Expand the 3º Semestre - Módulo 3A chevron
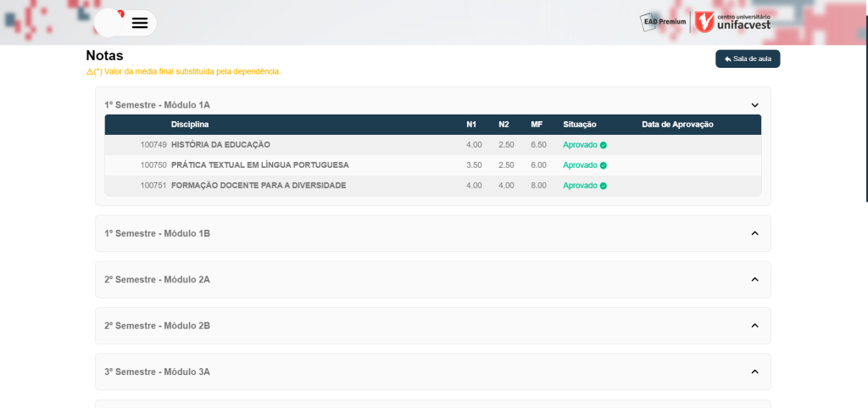Image resolution: width=868 pixels, height=408 pixels. click(x=754, y=372)
